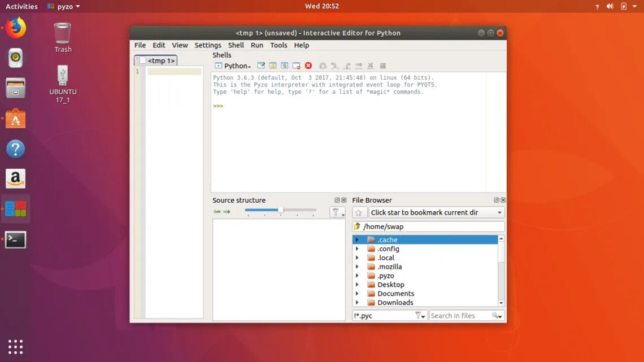The image size is (644, 362).
Task: Expand the .local folder
Action: (357, 258)
